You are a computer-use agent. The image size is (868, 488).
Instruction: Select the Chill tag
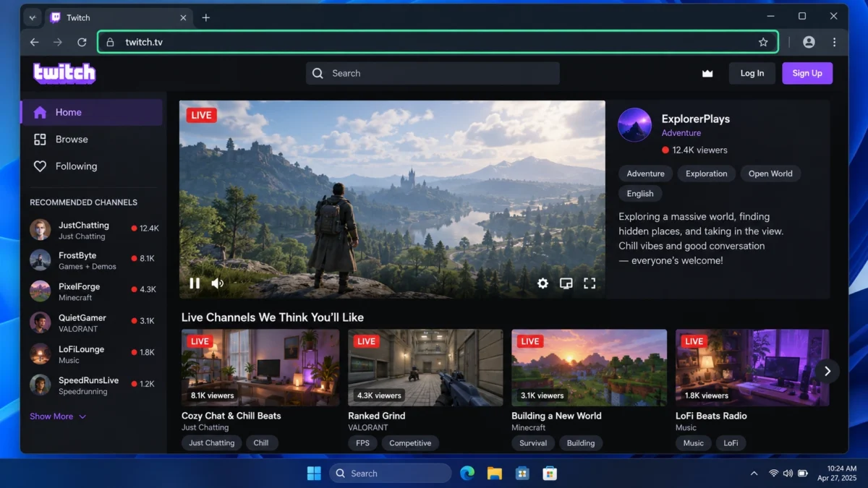tap(261, 443)
